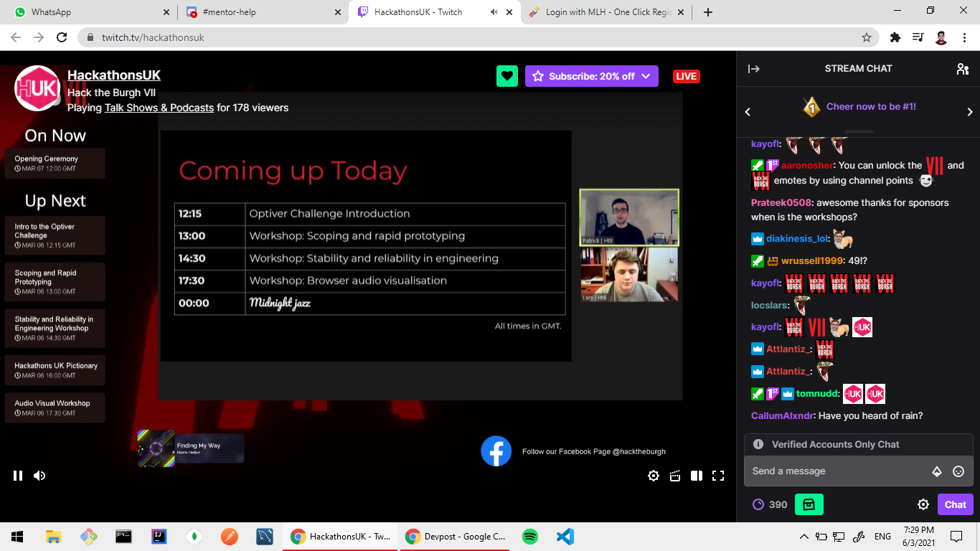The width and height of the screenshot is (980, 551).
Task: Switch to the Login with MLH tab
Action: point(606,12)
